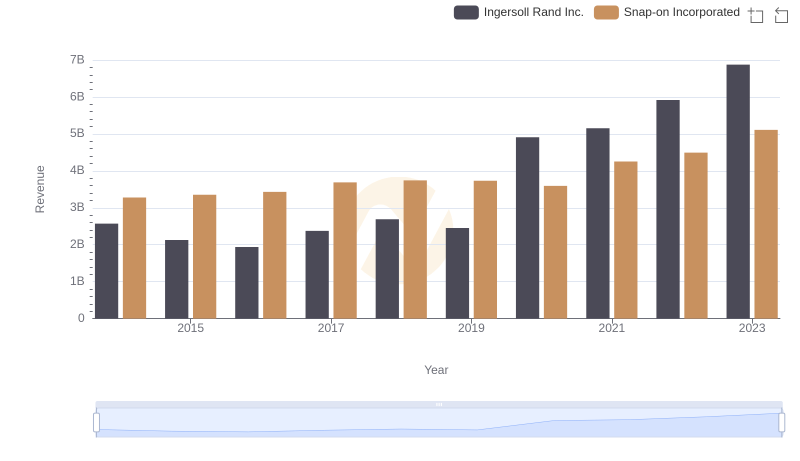This screenshot has width=800, height=461.
Task: Grab the left data zoom slider handle
Action: click(x=96, y=423)
